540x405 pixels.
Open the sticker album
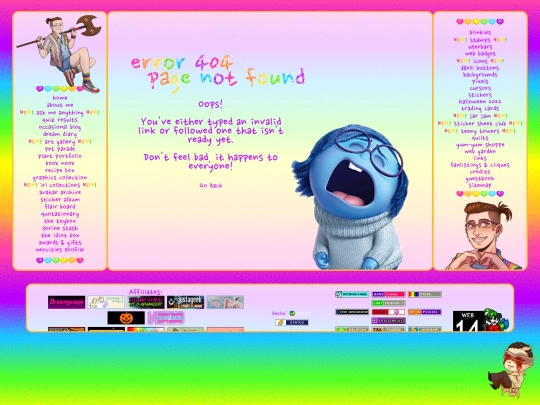(60, 199)
